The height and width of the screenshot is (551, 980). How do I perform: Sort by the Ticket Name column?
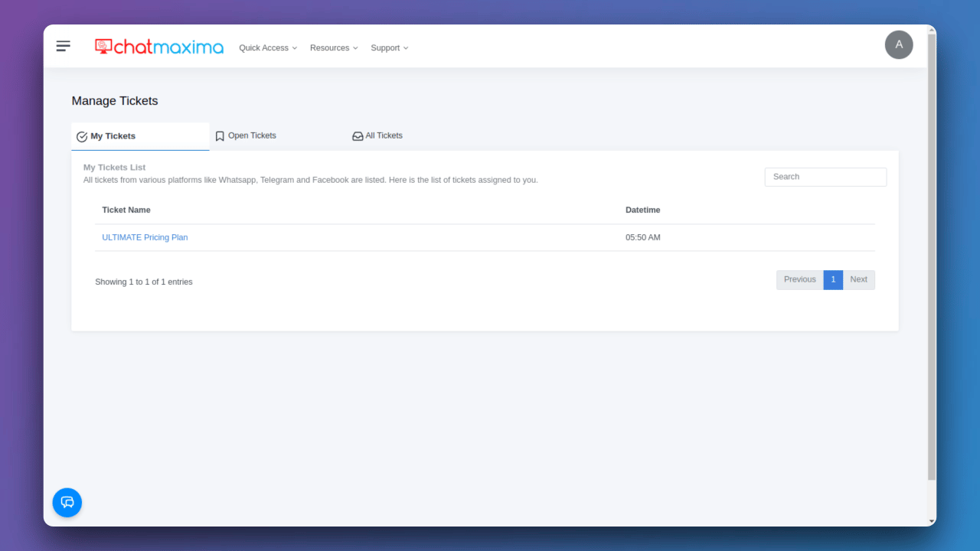126,210
